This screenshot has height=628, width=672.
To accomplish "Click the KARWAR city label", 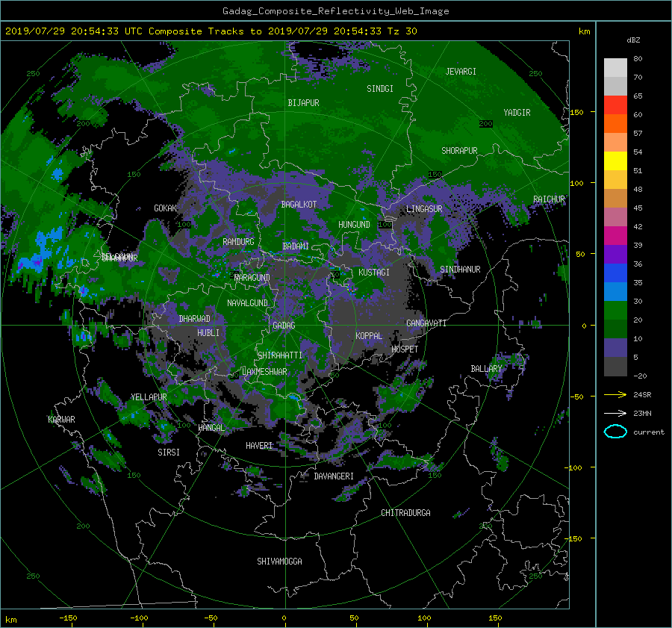I will (x=61, y=420).
